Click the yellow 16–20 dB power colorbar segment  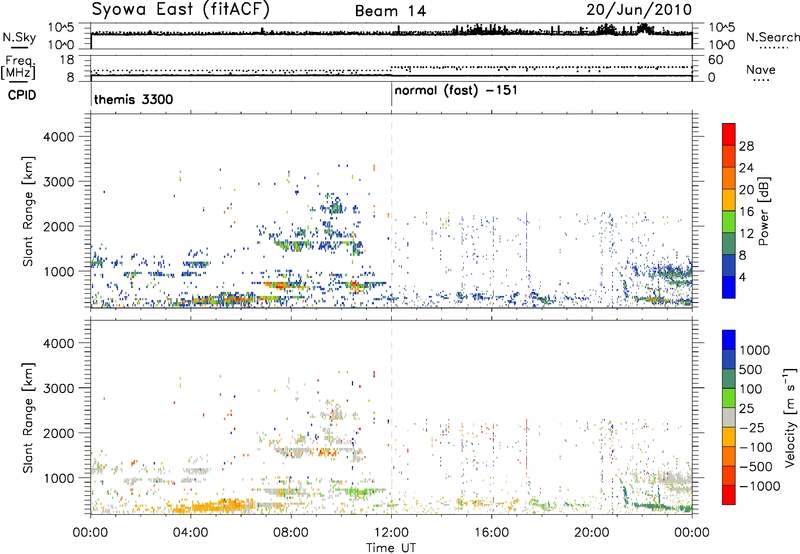tap(729, 200)
